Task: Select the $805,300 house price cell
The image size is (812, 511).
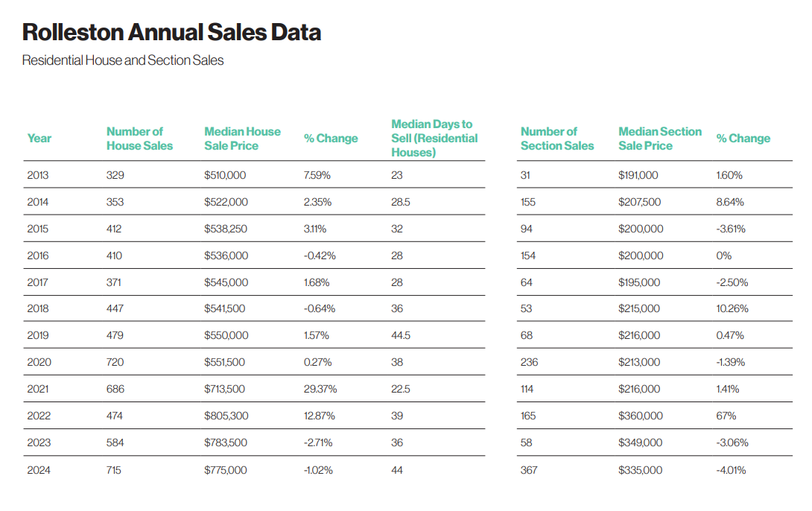Action: [x=226, y=416]
